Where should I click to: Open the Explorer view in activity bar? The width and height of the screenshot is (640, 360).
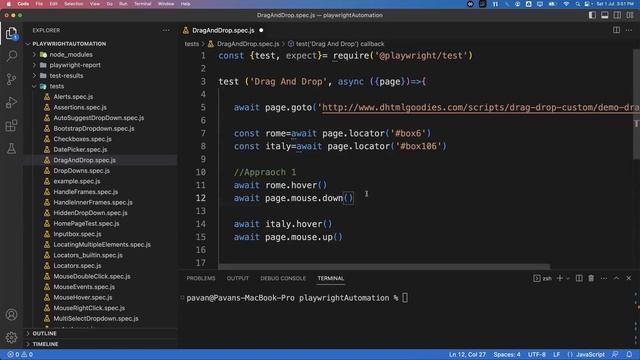click(11, 33)
